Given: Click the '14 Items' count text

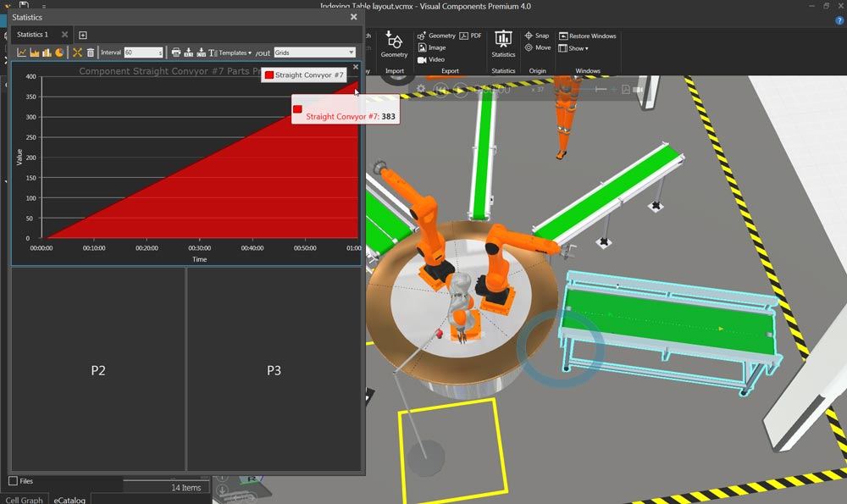Looking at the screenshot, I should [185, 487].
